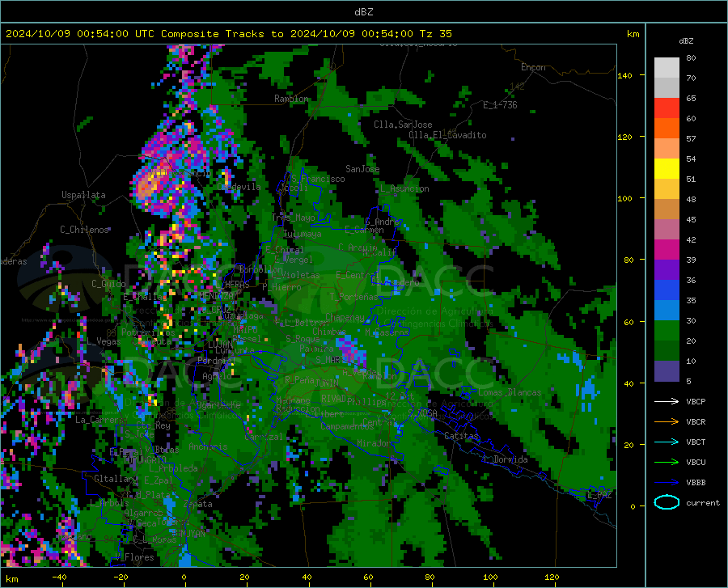Click the 'L_Dormida' map label

click(505, 459)
